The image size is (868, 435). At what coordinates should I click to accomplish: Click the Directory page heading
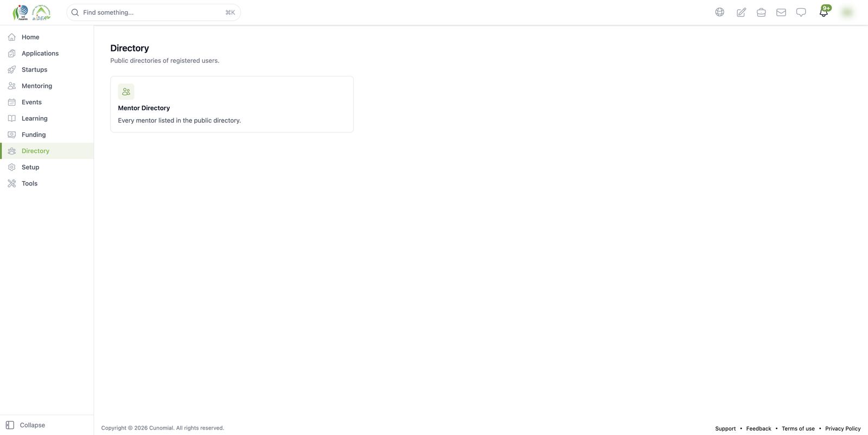pos(130,48)
